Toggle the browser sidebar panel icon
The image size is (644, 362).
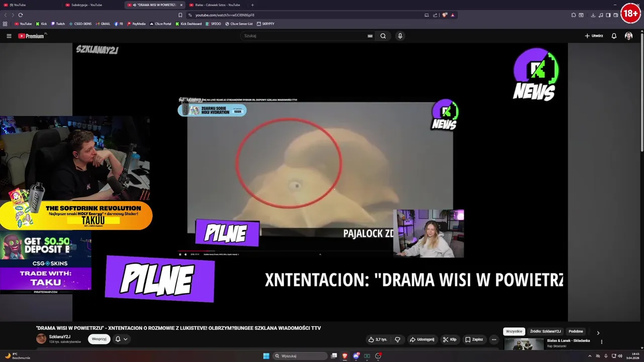[x=608, y=15]
